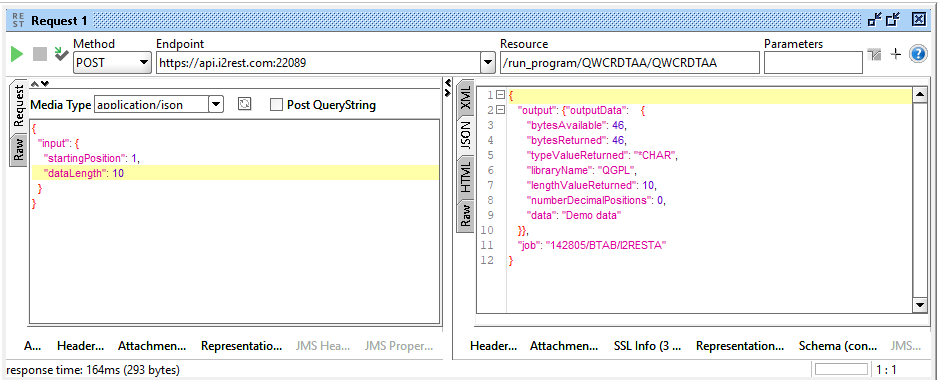Switch response to HTML view tab

click(465, 177)
